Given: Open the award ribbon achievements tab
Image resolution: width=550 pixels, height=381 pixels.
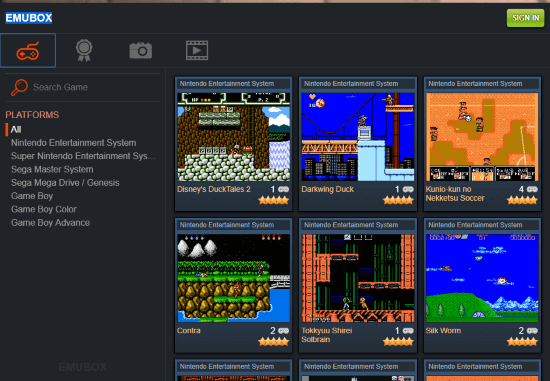Looking at the screenshot, I should click(x=84, y=51).
